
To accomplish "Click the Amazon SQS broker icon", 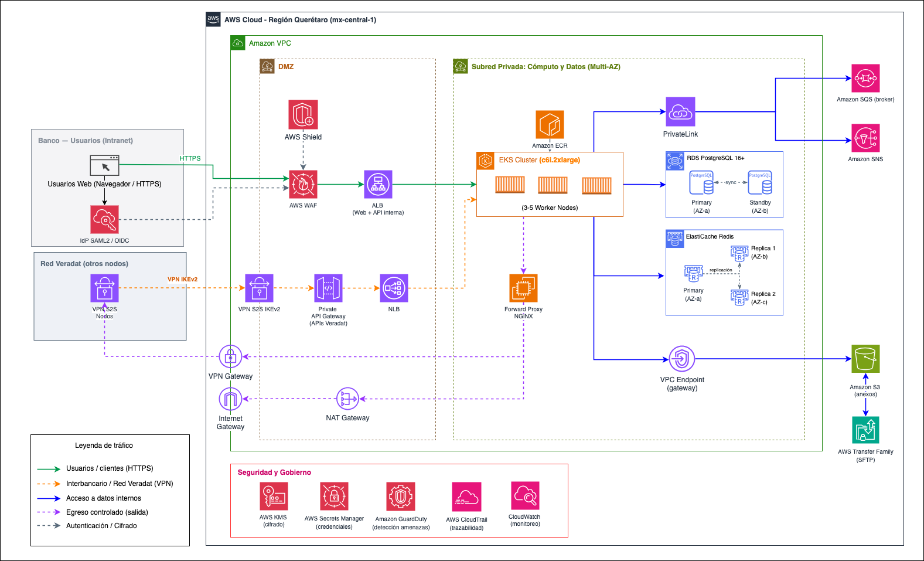I will (865, 79).
